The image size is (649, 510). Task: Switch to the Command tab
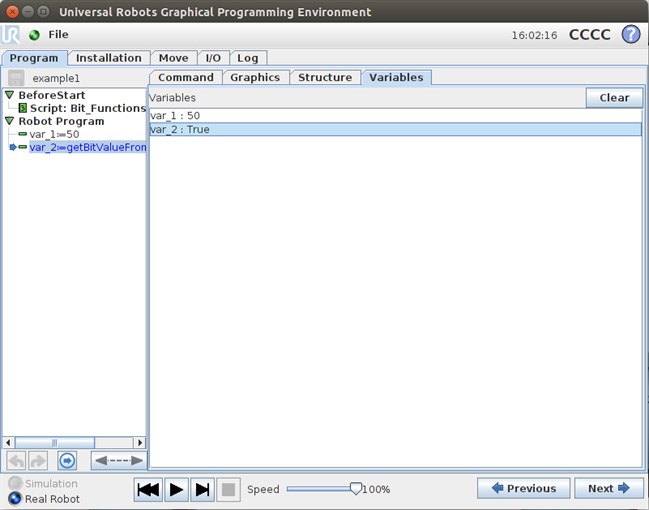[186, 77]
